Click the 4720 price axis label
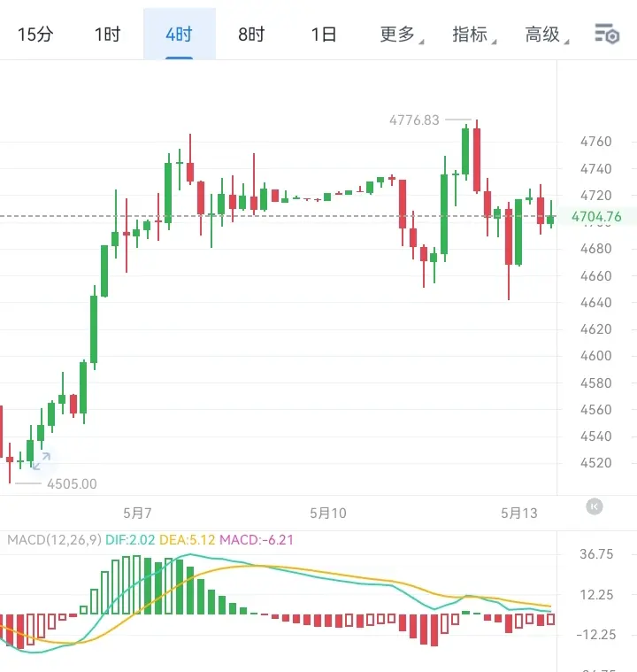 pos(596,196)
